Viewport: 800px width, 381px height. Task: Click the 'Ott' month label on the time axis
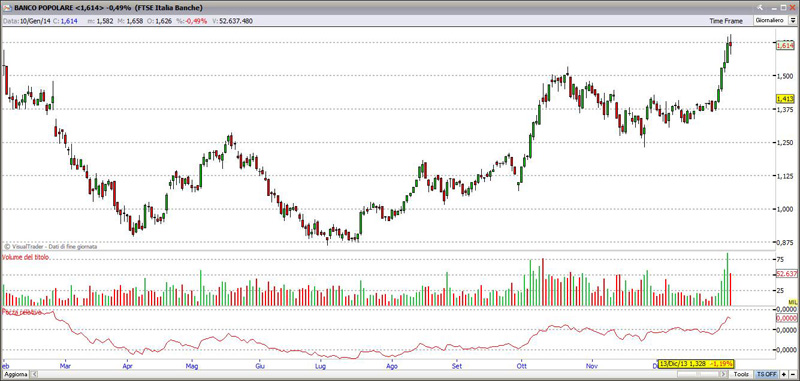(x=522, y=366)
